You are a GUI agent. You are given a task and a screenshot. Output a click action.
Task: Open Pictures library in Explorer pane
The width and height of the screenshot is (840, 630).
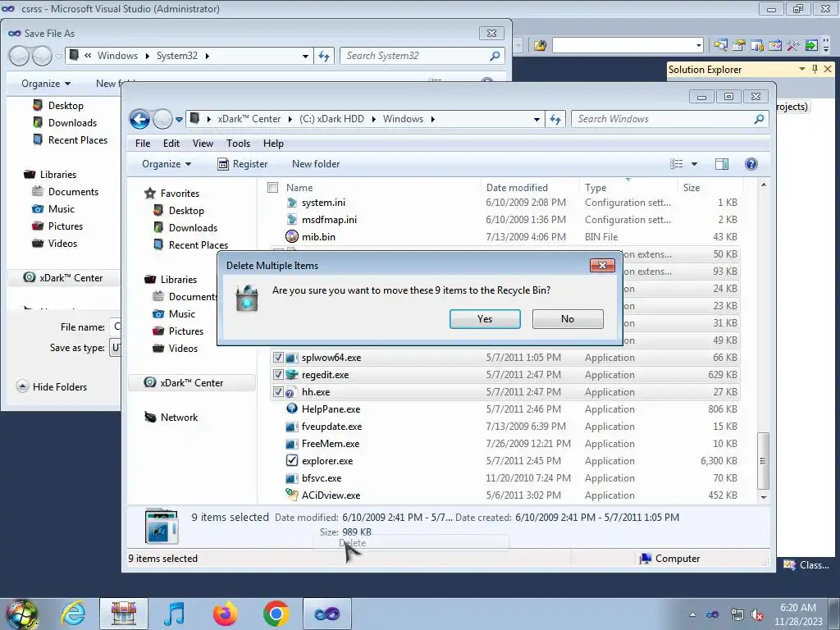(x=186, y=331)
